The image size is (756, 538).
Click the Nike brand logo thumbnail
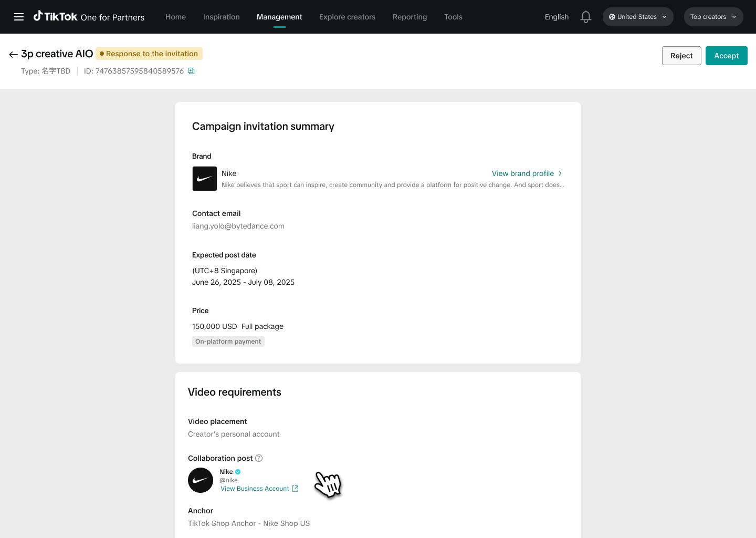click(205, 179)
